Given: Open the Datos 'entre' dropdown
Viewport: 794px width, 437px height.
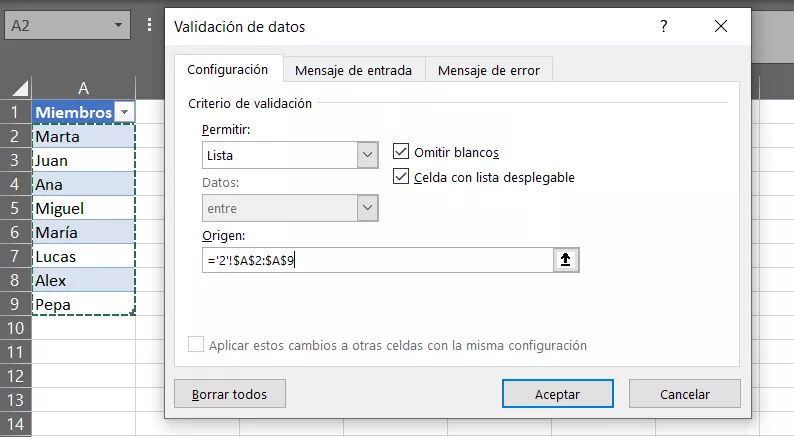Looking at the screenshot, I should point(367,208).
